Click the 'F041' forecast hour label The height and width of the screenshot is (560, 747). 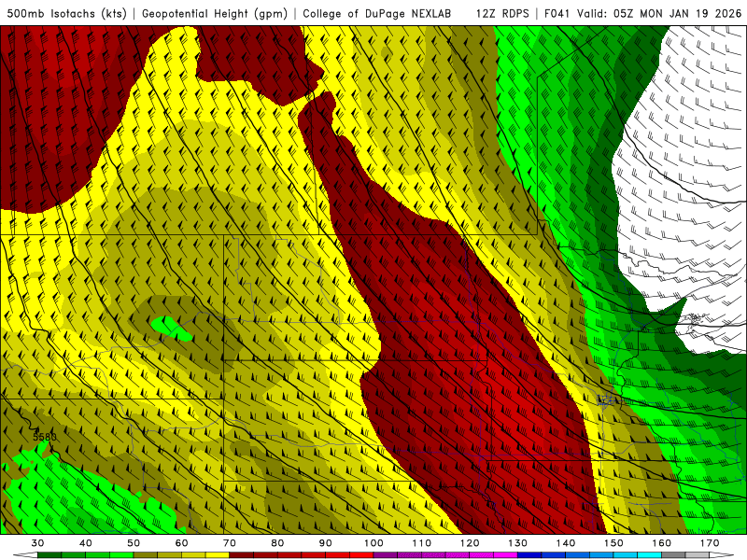[557, 14]
